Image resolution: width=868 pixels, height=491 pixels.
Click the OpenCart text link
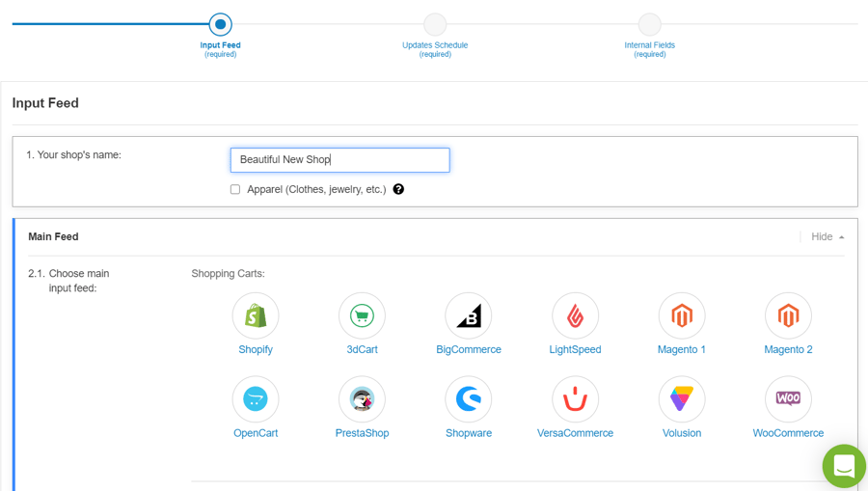256,433
